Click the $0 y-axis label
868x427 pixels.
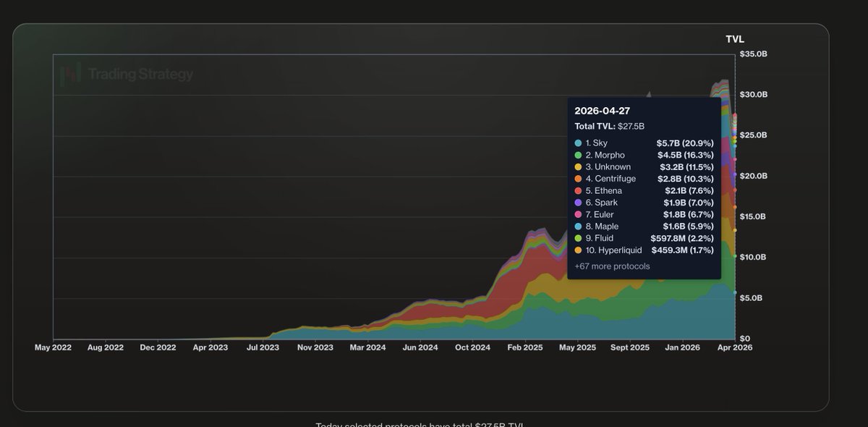[744, 339]
